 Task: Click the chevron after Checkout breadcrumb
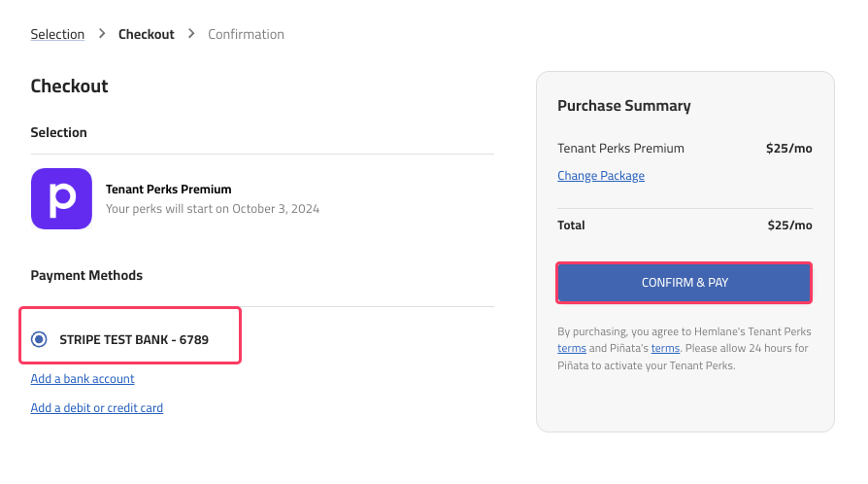[191, 34]
